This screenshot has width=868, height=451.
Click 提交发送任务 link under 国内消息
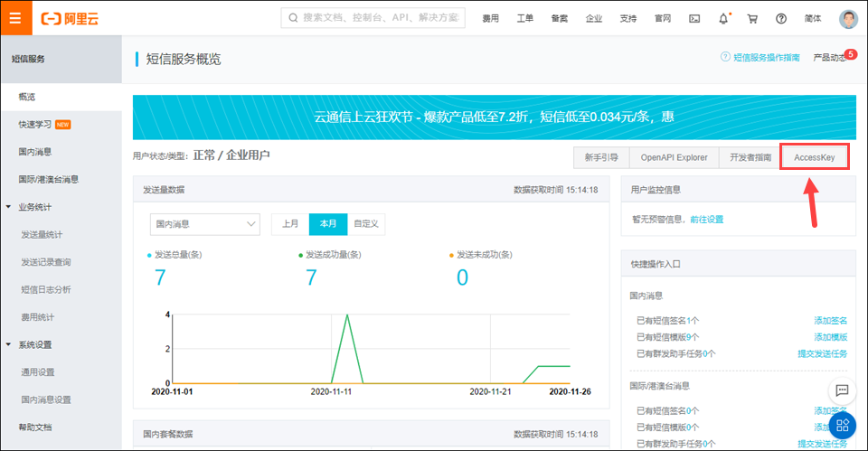[822, 353]
